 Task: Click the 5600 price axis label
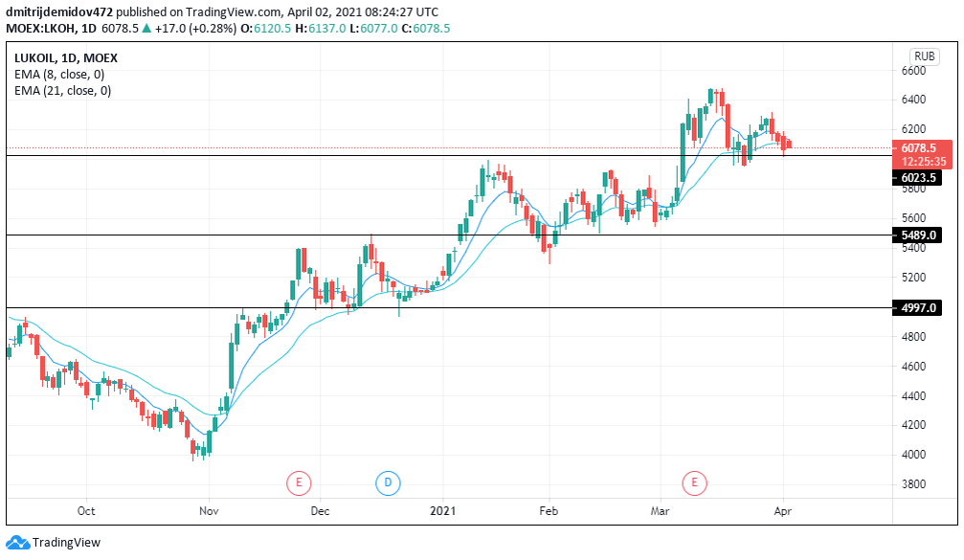tap(913, 218)
